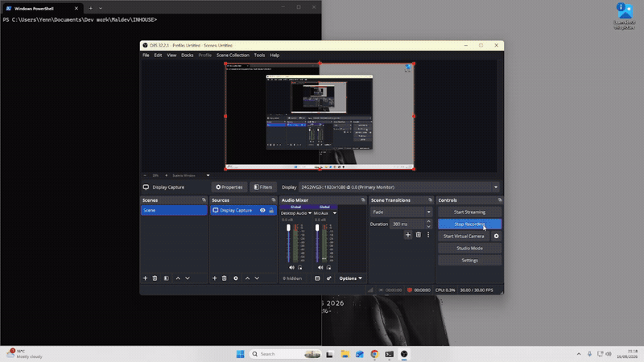Pop out the Sources dock
This screenshot has height=362, width=644.
[x=274, y=200]
